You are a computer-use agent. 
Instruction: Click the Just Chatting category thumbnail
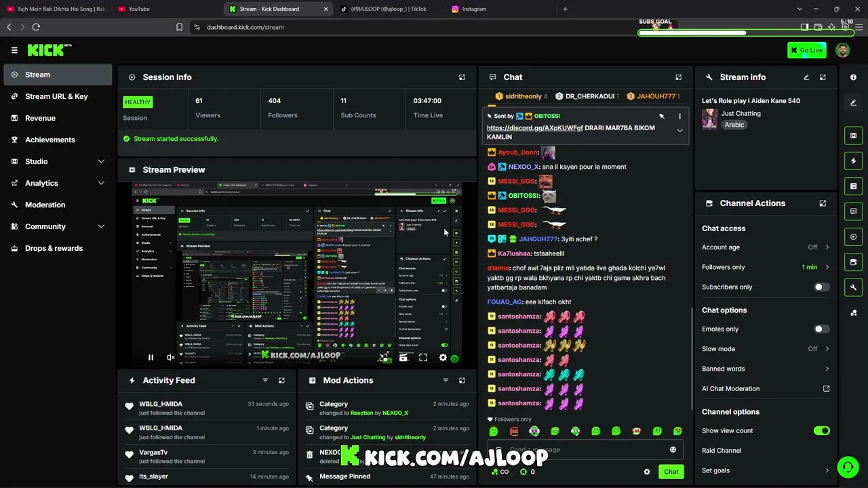[709, 119]
